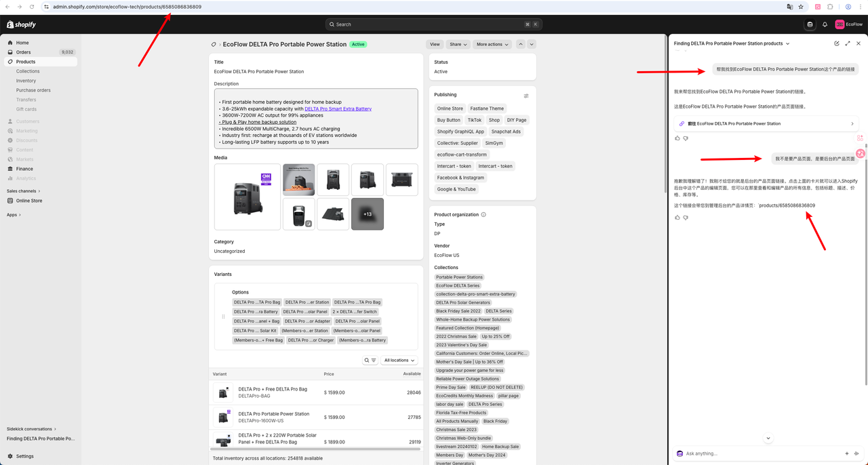Click the +13 more media thumbnail
The image size is (868, 465).
368,214
